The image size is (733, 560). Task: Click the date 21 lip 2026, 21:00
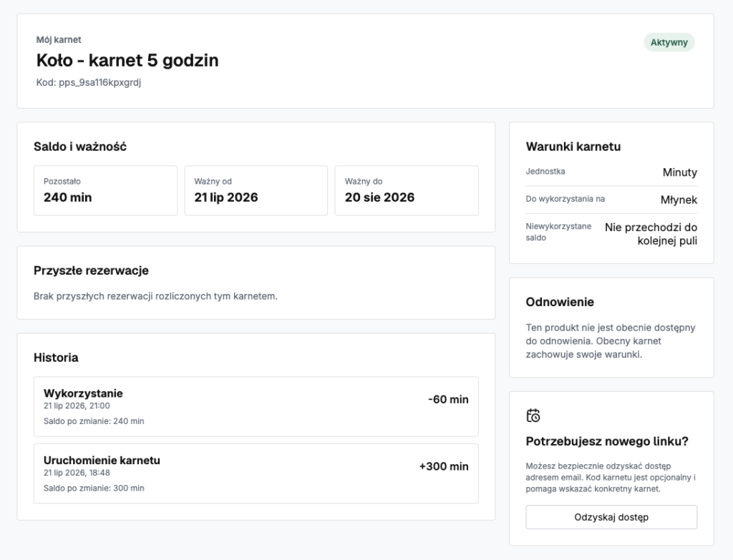coord(77,406)
